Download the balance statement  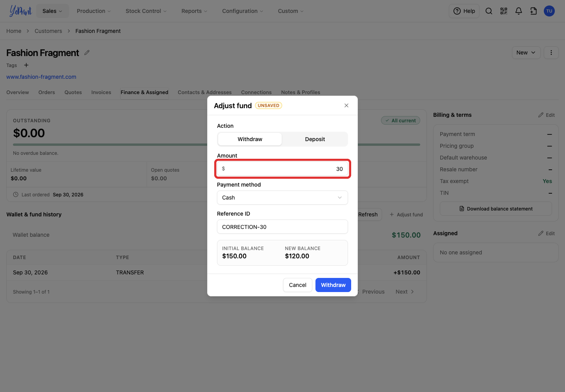496,209
